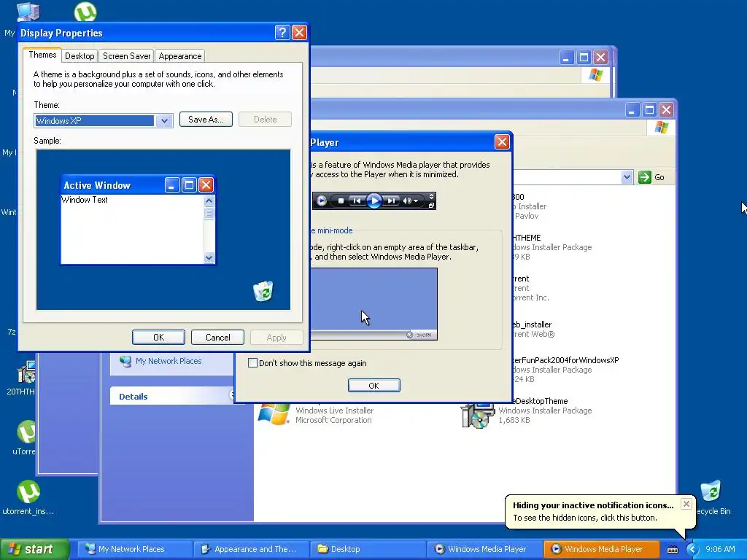Click the Recycle Bin icon in theme sample
This screenshot has width=747, height=560.
click(x=263, y=291)
